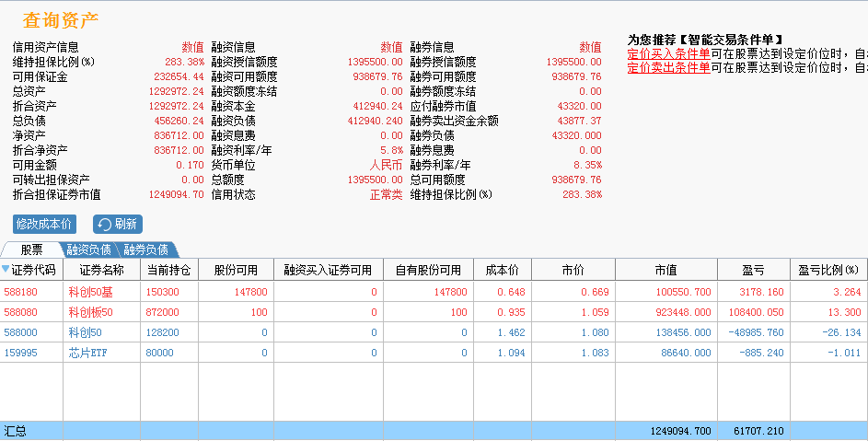Switch to the 融券负债 tab
The width and height of the screenshot is (868, 441).
click(x=145, y=250)
